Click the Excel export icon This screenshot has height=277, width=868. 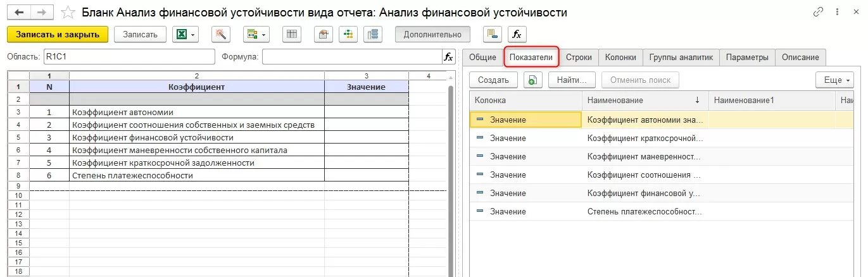(x=181, y=34)
